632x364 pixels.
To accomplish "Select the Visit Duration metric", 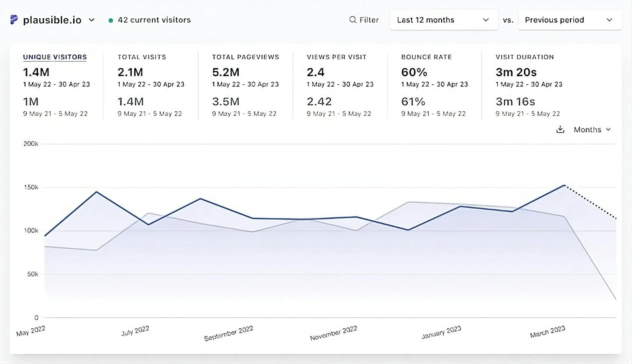I will [x=525, y=57].
